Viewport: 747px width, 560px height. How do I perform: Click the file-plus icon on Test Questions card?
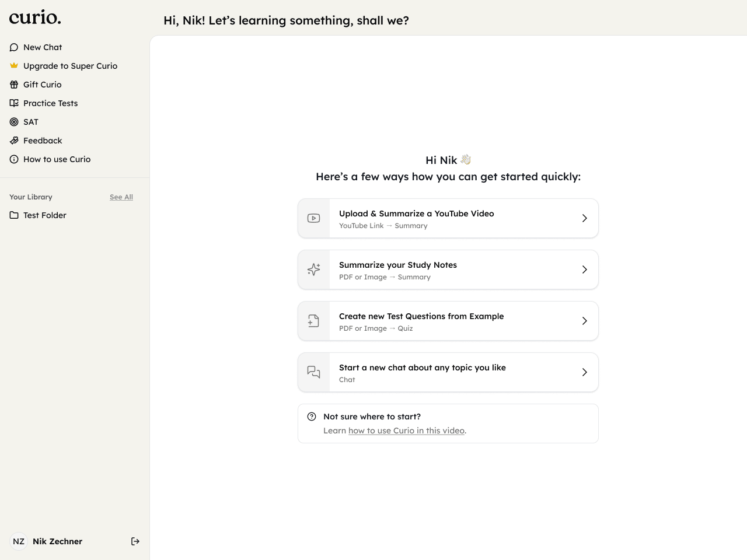pos(314,321)
